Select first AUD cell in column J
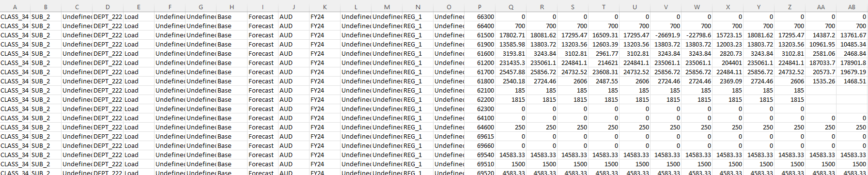Image resolution: width=868 pixels, height=175 pixels. click(x=294, y=16)
